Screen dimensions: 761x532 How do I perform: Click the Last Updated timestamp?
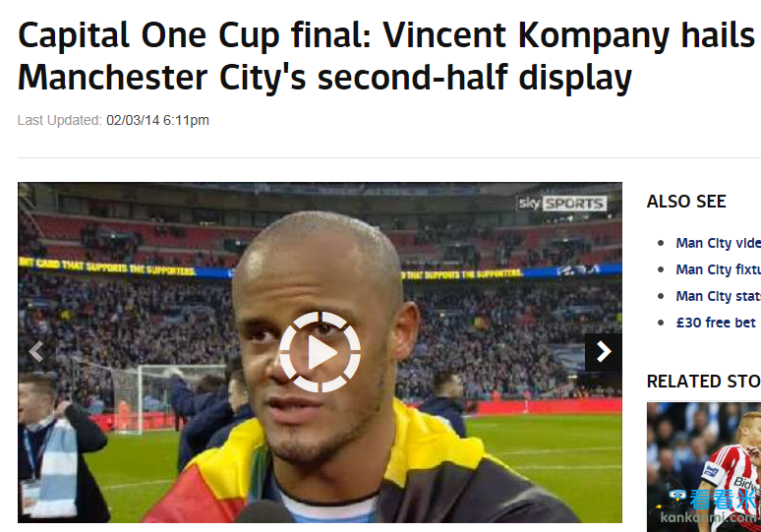point(113,120)
